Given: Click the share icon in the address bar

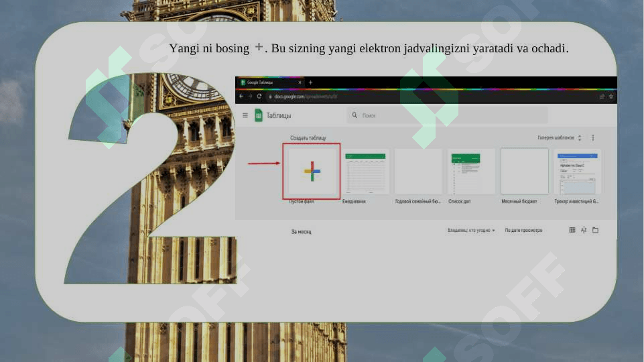Looking at the screenshot, I should (602, 97).
